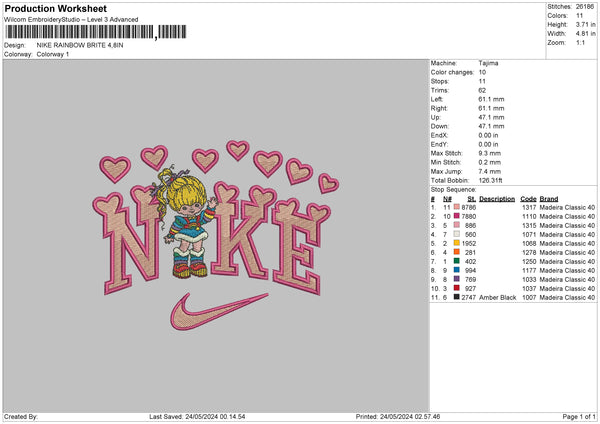The image size is (600, 424).
Task: Click the black swatch for stop 11 code 1007
Action: (457, 297)
